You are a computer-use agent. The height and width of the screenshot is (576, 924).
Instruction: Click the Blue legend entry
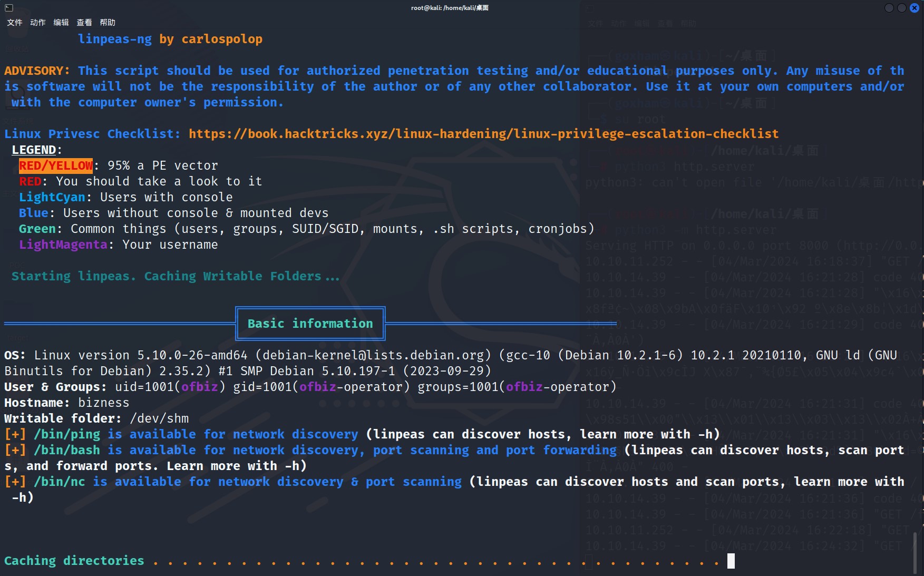tap(34, 213)
